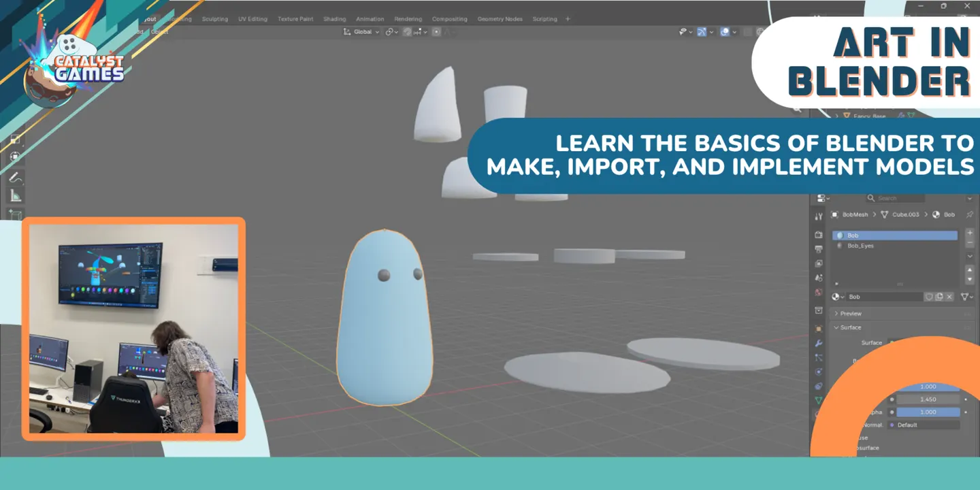Image resolution: width=980 pixels, height=490 pixels.
Task: Open the Scene properties tab icon
Action: 819,278
